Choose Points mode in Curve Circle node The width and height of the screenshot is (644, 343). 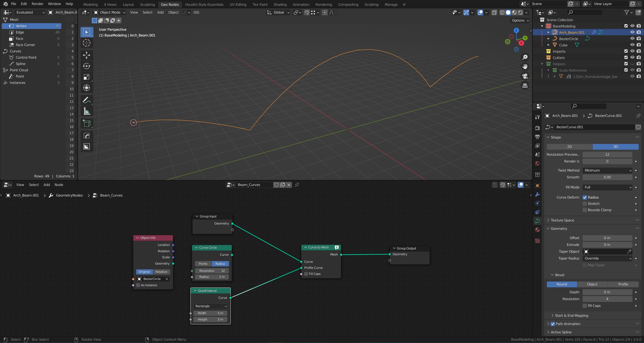(x=203, y=264)
